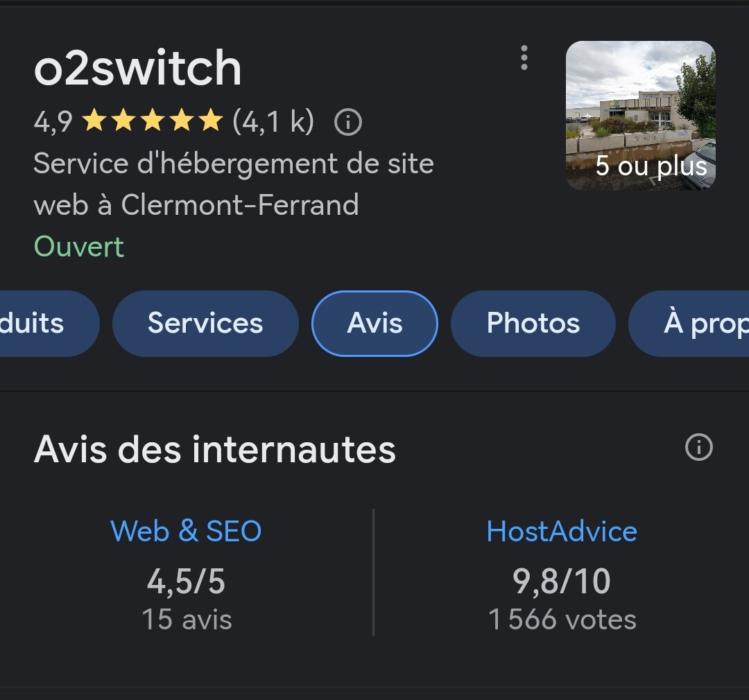This screenshot has width=749, height=700.
Task: Open the HostAdvice reviews link
Action: click(x=562, y=531)
